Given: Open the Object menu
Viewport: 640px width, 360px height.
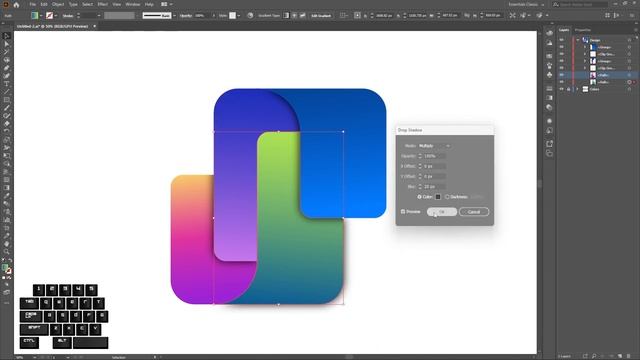Looking at the screenshot, I should [58, 4].
